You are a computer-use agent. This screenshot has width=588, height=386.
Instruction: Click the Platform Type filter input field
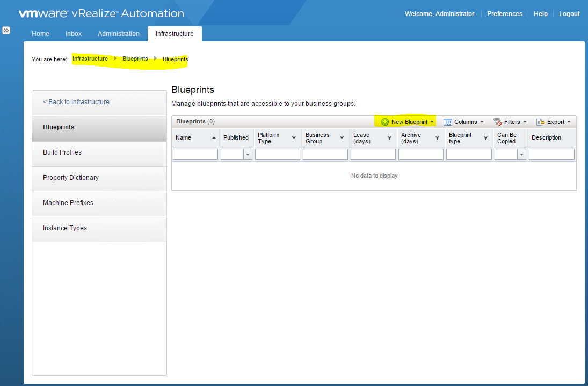click(x=278, y=155)
